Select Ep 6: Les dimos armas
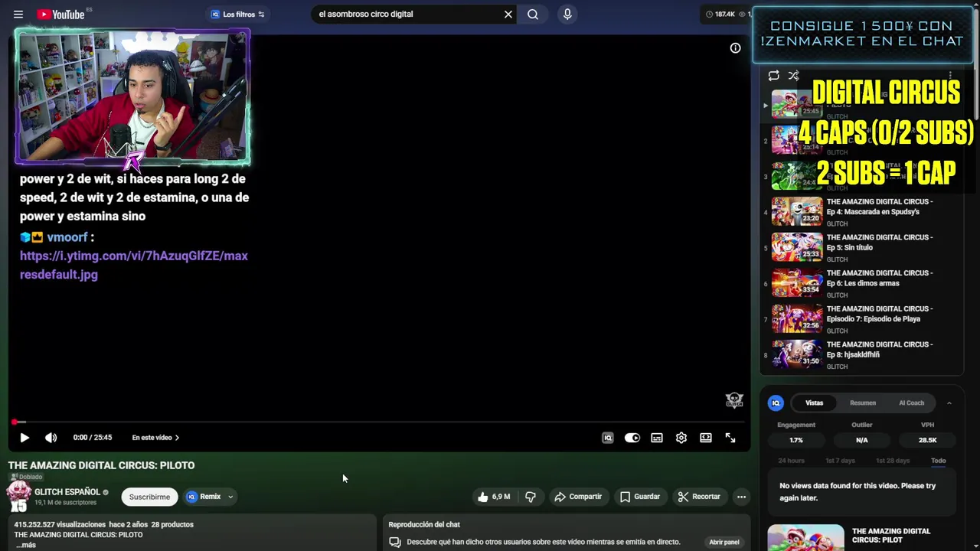This screenshot has width=980, height=551. [861, 283]
